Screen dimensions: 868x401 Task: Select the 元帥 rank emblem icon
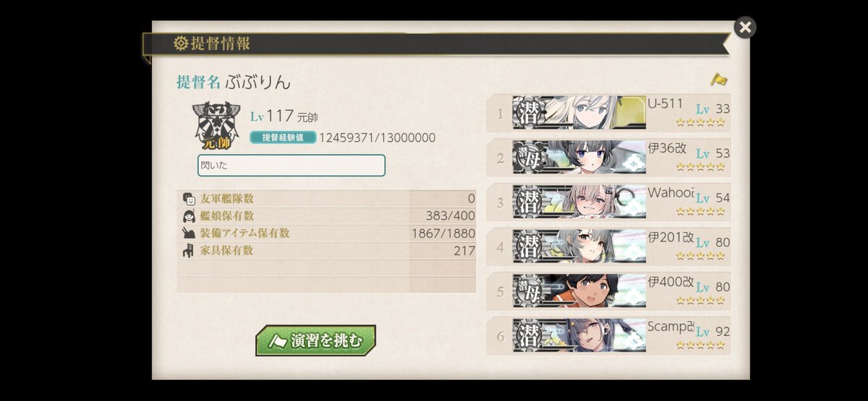216,125
